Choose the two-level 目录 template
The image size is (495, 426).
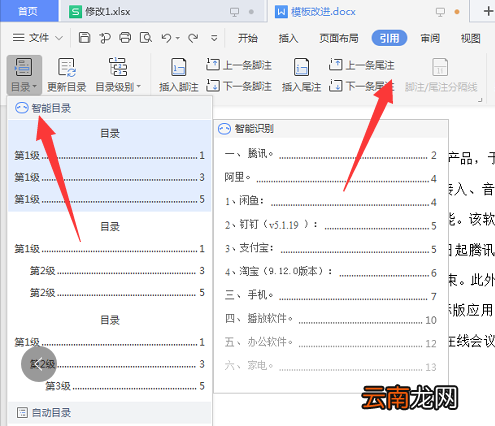(109, 259)
